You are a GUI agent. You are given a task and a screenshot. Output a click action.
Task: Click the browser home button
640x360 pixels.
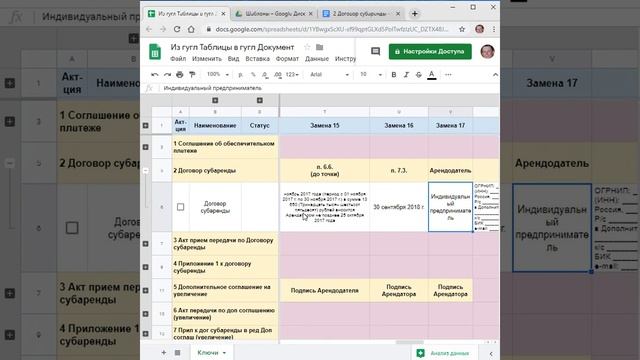(191, 29)
